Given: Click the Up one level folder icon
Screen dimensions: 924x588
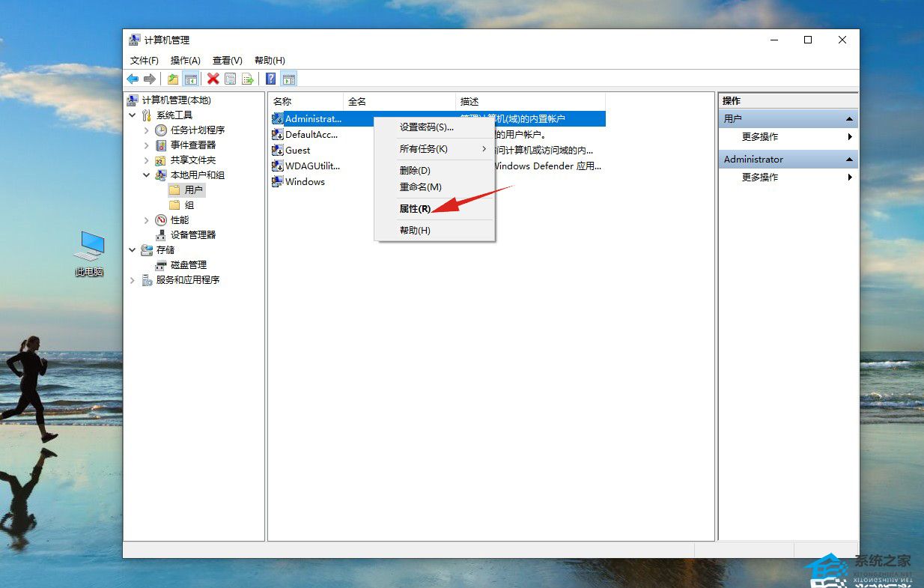Looking at the screenshot, I should point(173,79).
